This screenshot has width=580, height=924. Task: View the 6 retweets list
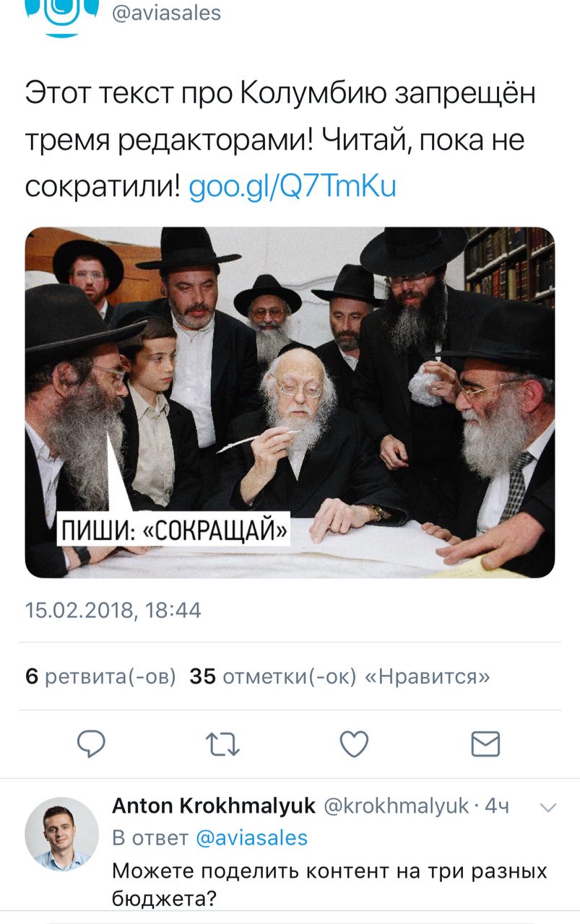coord(100,676)
